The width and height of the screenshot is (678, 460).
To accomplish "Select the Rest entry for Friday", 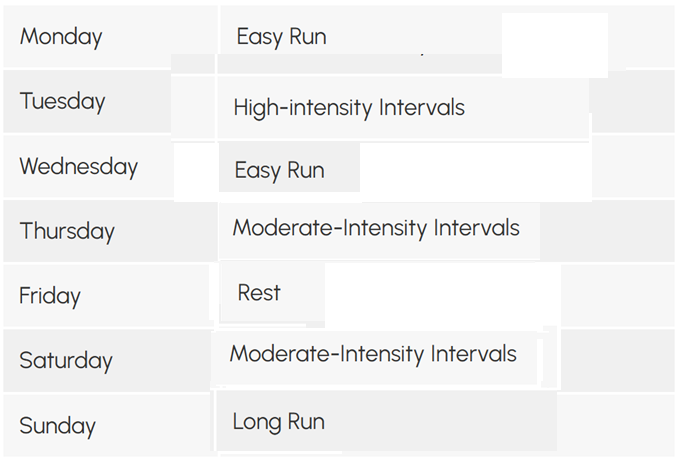I will click(x=260, y=293).
